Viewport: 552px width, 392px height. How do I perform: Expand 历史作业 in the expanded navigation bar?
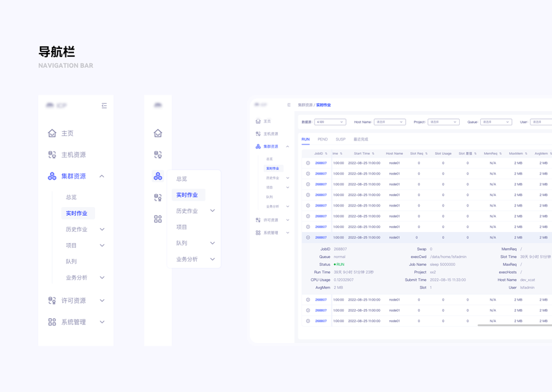tap(102, 229)
